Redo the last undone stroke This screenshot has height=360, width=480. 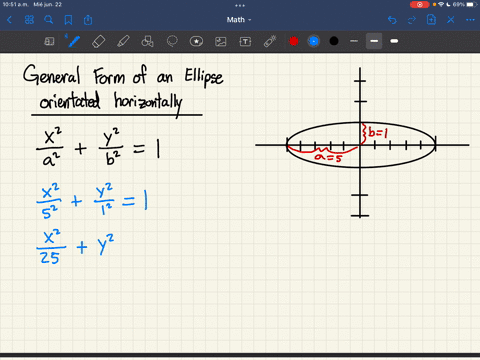(x=412, y=20)
